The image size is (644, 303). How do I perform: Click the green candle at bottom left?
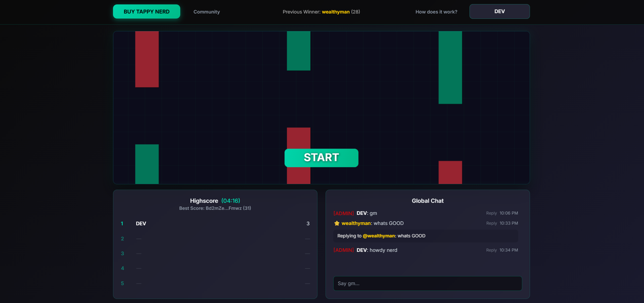[x=147, y=164]
